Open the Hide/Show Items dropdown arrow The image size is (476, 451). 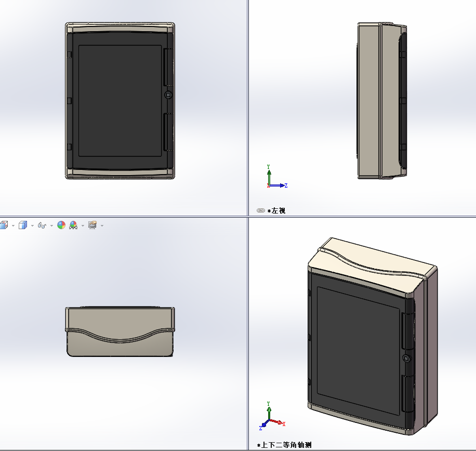51,226
